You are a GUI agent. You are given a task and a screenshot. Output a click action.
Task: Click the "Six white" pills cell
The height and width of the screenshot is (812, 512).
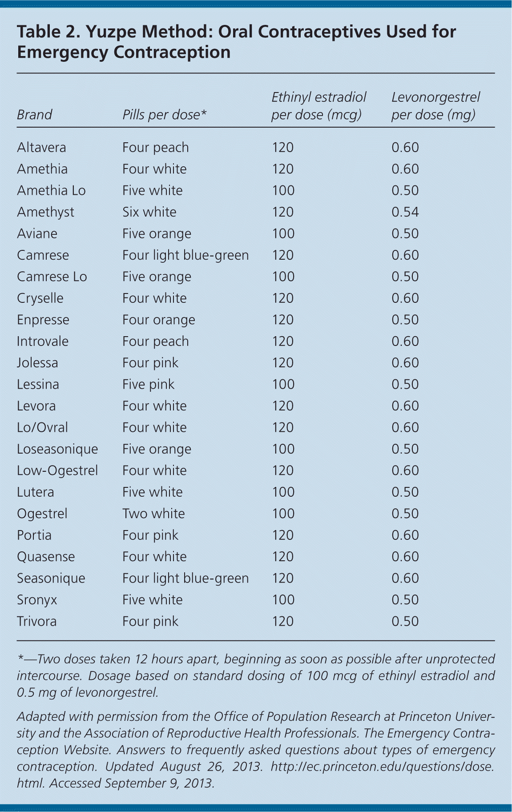[149, 212]
